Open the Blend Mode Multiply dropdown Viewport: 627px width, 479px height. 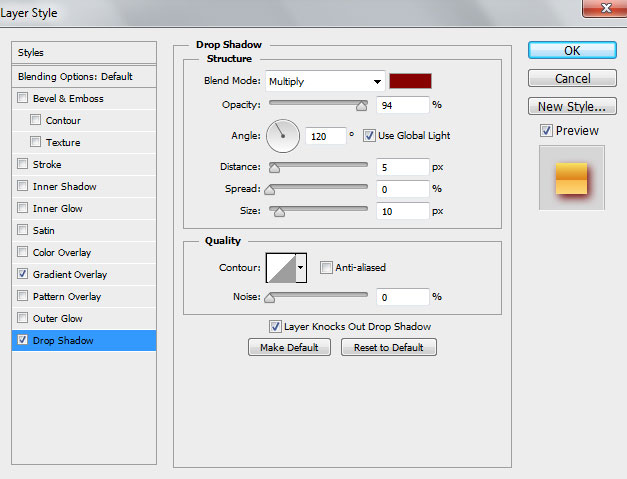tap(325, 82)
